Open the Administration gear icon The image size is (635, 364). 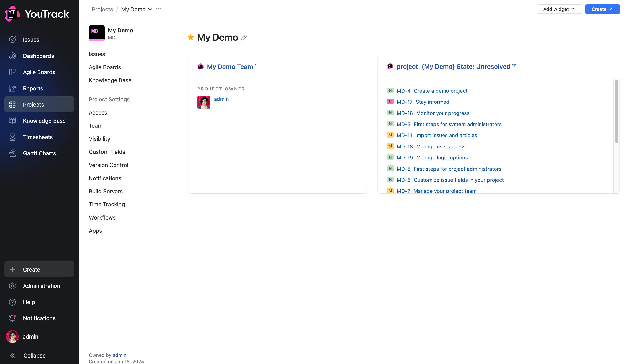point(12,286)
